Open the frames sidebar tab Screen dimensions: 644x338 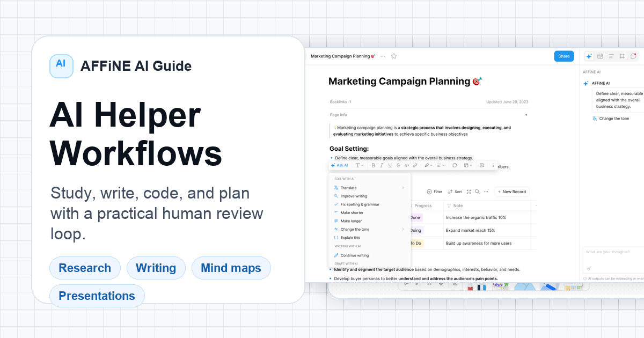(622, 56)
